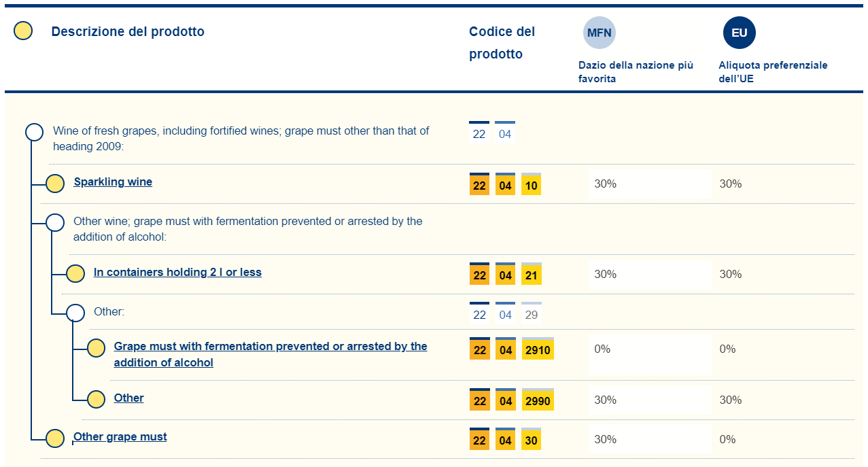
Task: Click yellow node beside Grape must with fermentation
Action: coord(96,348)
